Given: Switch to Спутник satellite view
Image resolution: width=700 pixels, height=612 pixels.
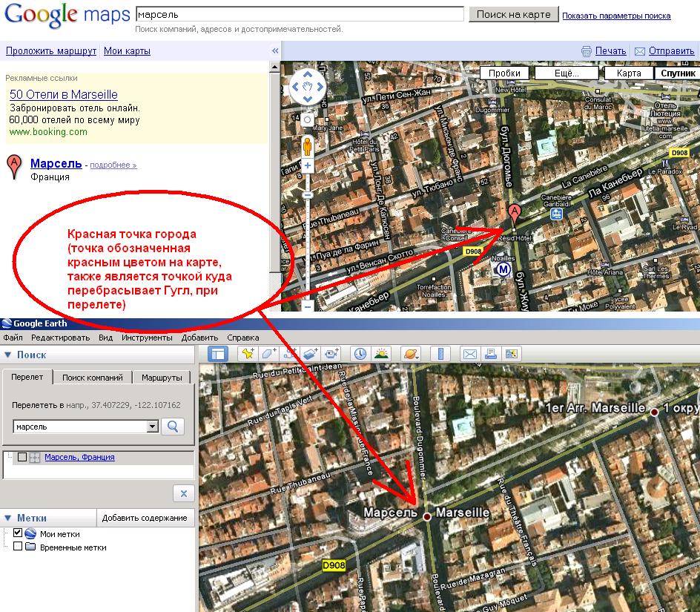Looking at the screenshot, I should pyautogui.click(x=678, y=73).
